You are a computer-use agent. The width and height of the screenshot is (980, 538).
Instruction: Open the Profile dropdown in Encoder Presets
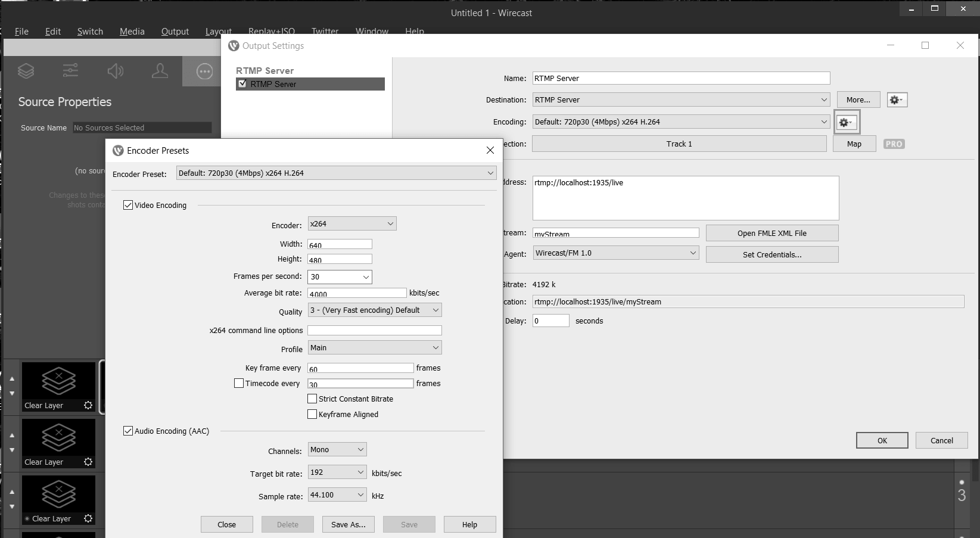(374, 347)
